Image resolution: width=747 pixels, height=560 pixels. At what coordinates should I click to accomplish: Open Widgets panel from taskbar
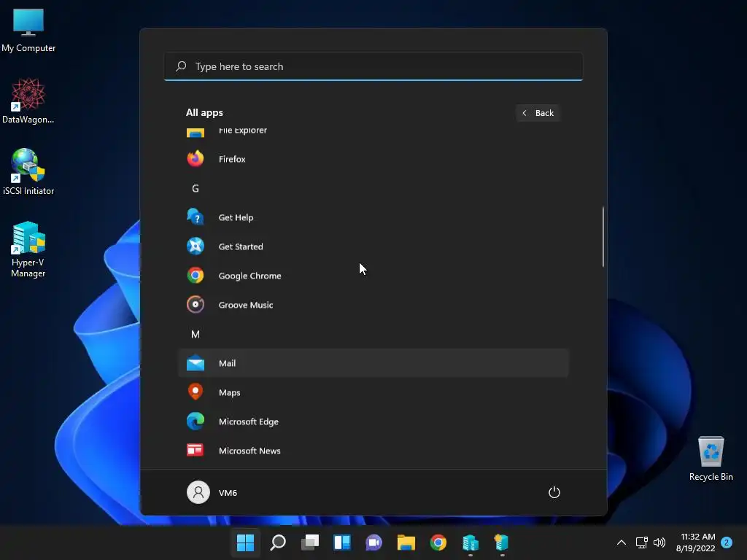point(342,542)
